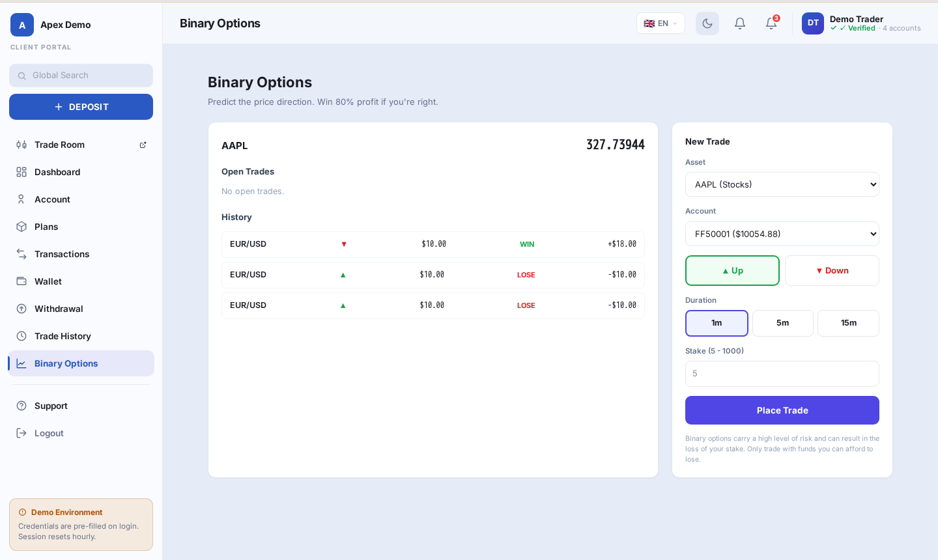Screen dimensions: 938x560
Task: Click the Deposit button
Action: point(81,107)
